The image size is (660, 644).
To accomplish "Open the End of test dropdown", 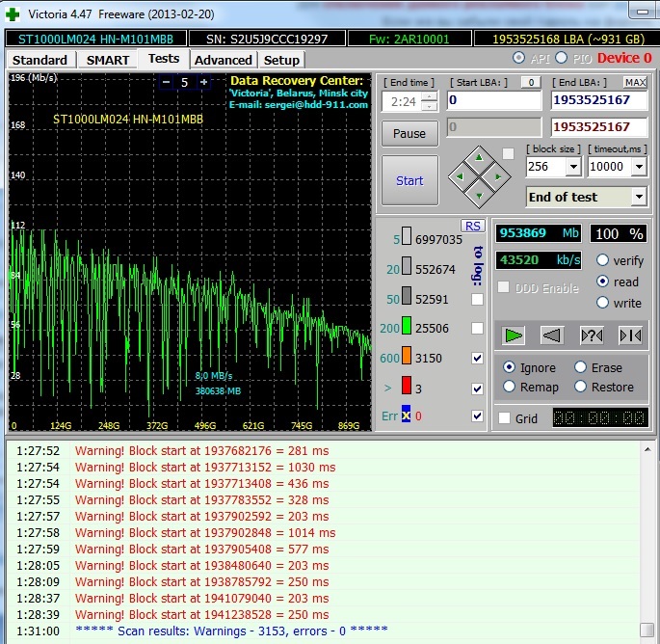I will [638, 197].
